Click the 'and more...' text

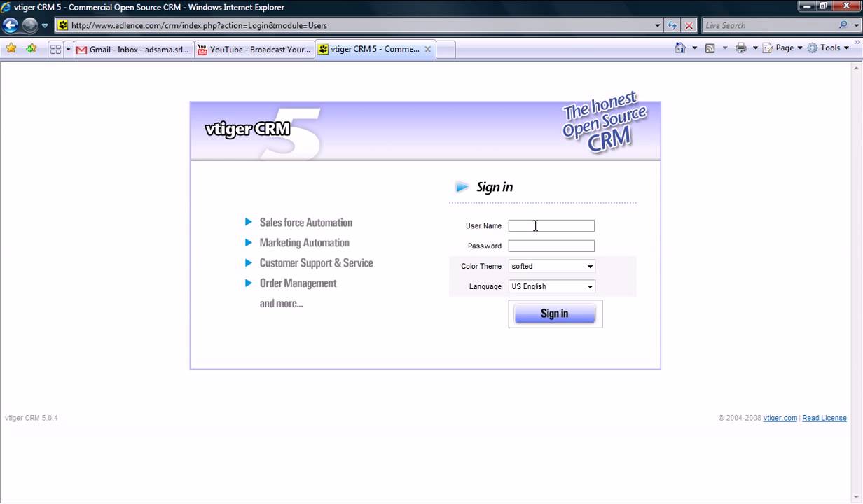(281, 304)
